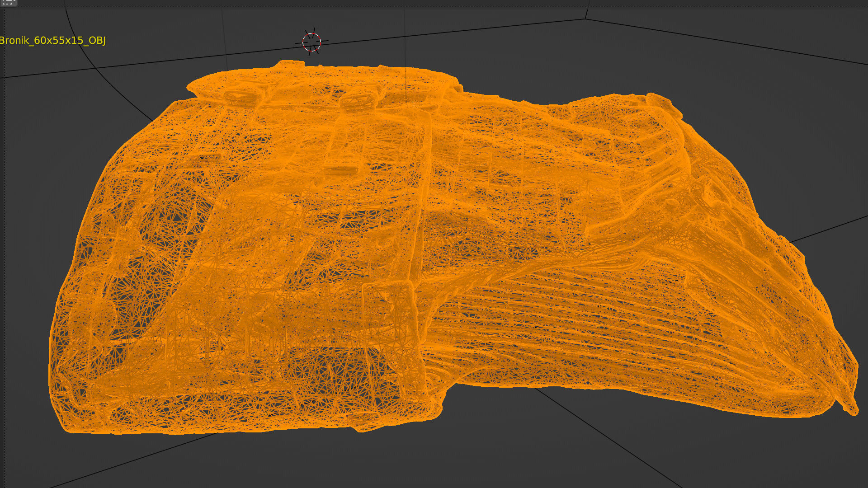The image size is (868, 488).
Task: Click the dark header strip along the top
Action: 434,3
